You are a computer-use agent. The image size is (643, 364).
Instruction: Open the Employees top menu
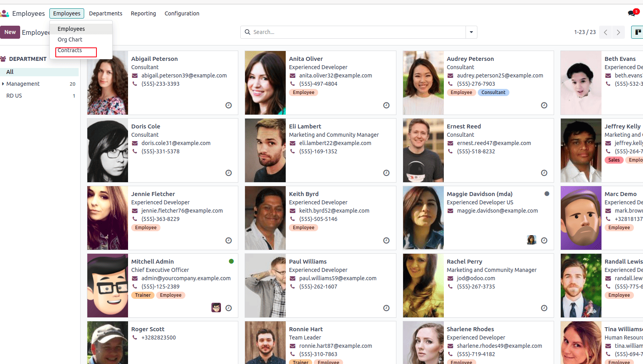point(67,13)
